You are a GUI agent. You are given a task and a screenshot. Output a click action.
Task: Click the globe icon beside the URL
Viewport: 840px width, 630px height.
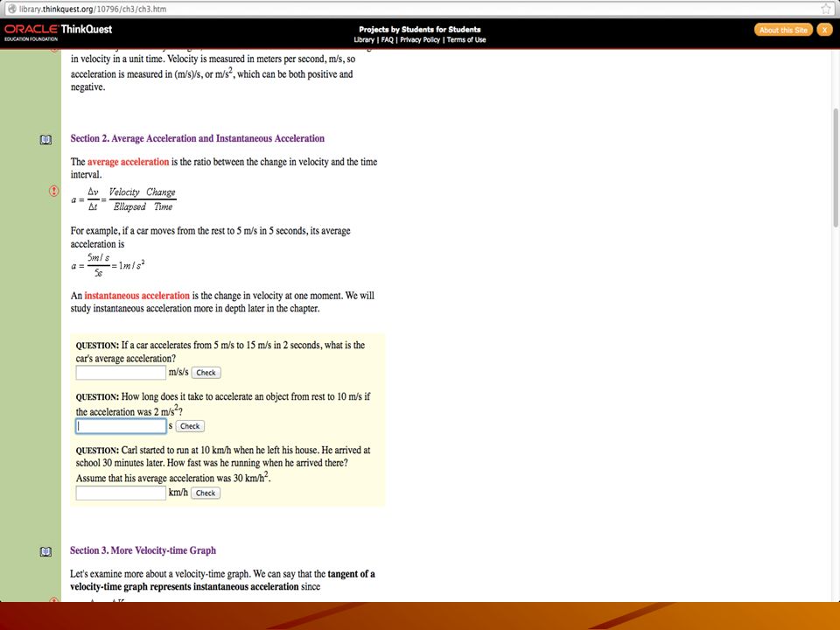[x=11, y=9]
